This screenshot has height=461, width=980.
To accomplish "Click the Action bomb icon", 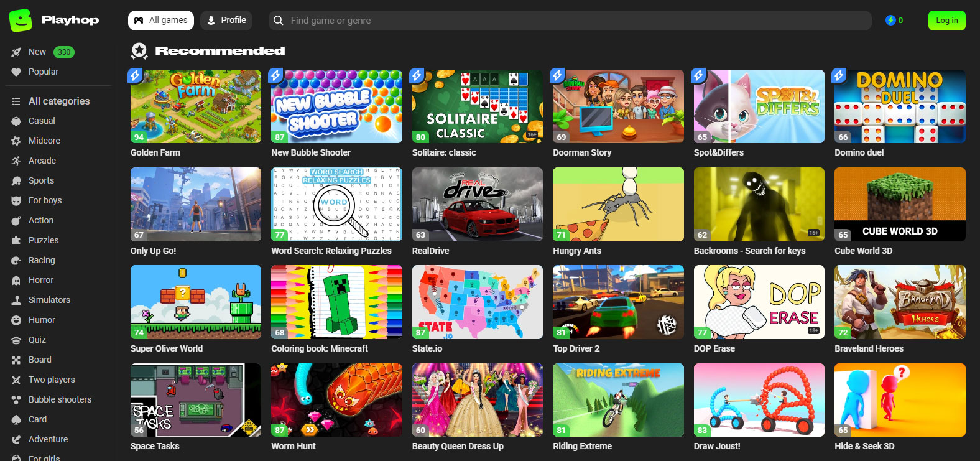I will 16,221.
